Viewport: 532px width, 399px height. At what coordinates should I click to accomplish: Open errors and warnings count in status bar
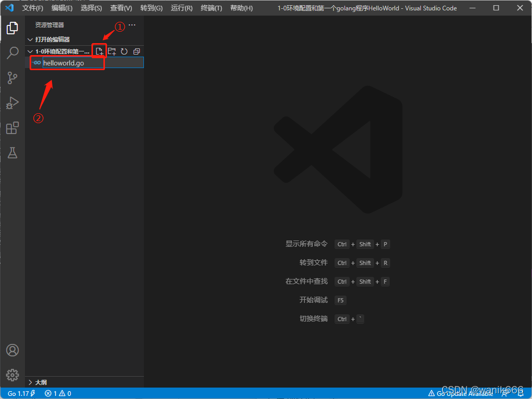pyautogui.click(x=58, y=394)
